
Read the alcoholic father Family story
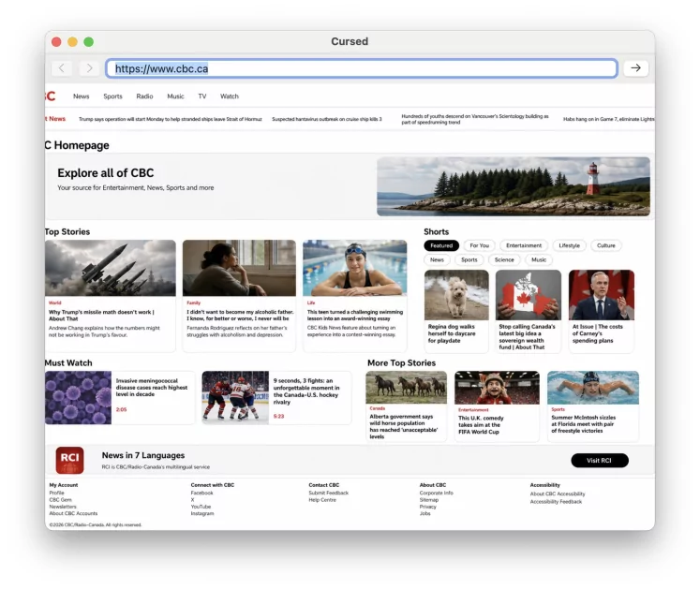(x=240, y=315)
